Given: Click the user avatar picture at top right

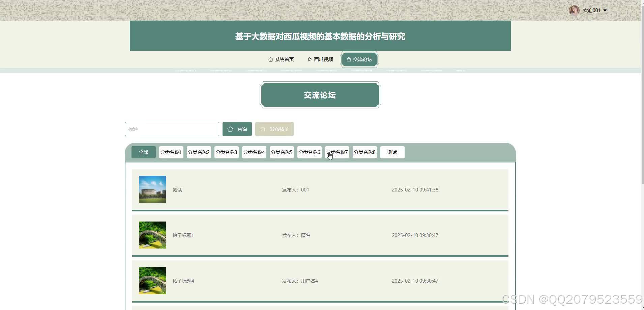Looking at the screenshot, I should tap(574, 10).
